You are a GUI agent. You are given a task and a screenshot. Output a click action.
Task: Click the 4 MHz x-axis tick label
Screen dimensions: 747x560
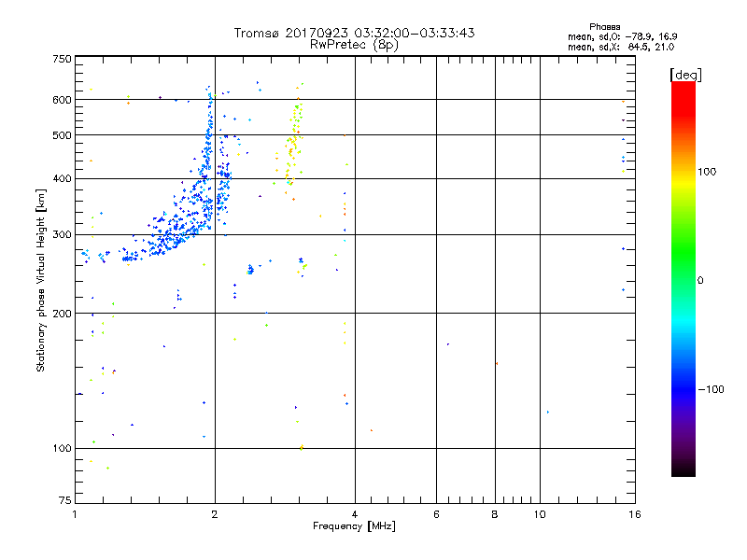[x=355, y=513]
